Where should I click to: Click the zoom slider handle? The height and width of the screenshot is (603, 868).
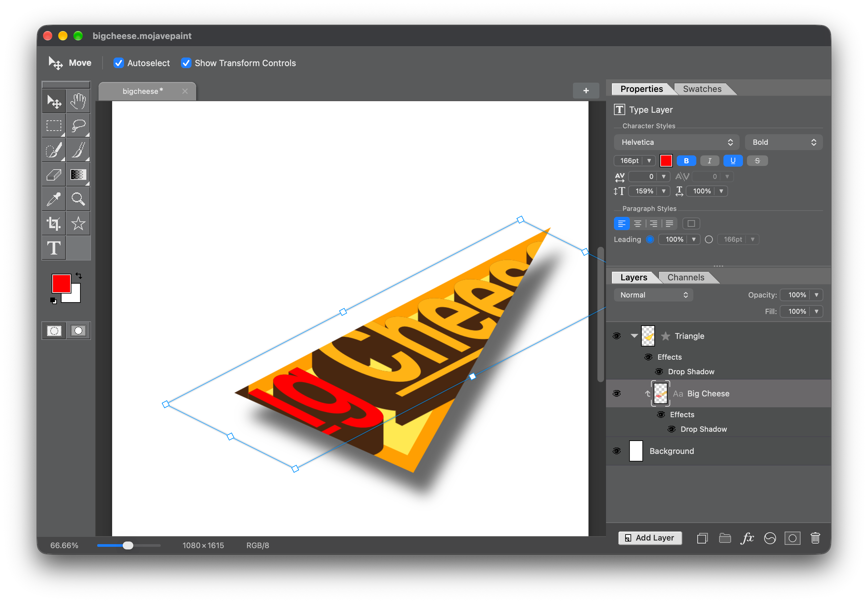click(128, 545)
